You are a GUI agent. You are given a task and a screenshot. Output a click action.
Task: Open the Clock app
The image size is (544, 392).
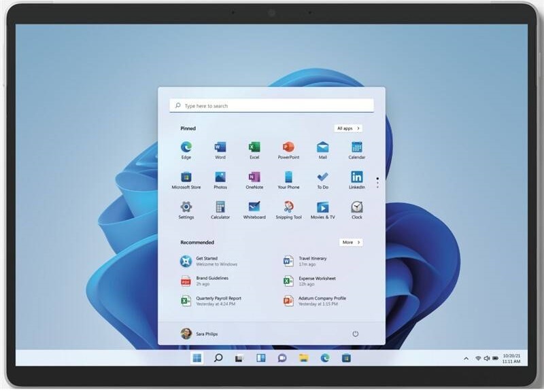(x=356, y=210)
